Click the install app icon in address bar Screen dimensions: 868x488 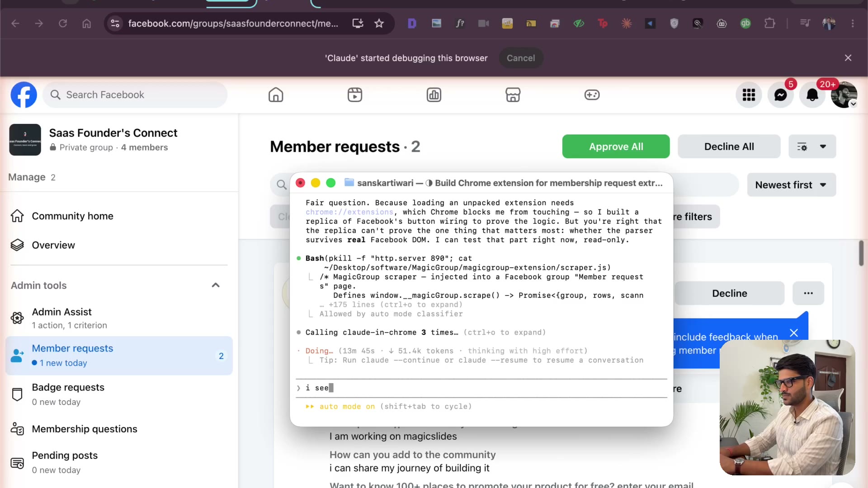pos(358,23)
